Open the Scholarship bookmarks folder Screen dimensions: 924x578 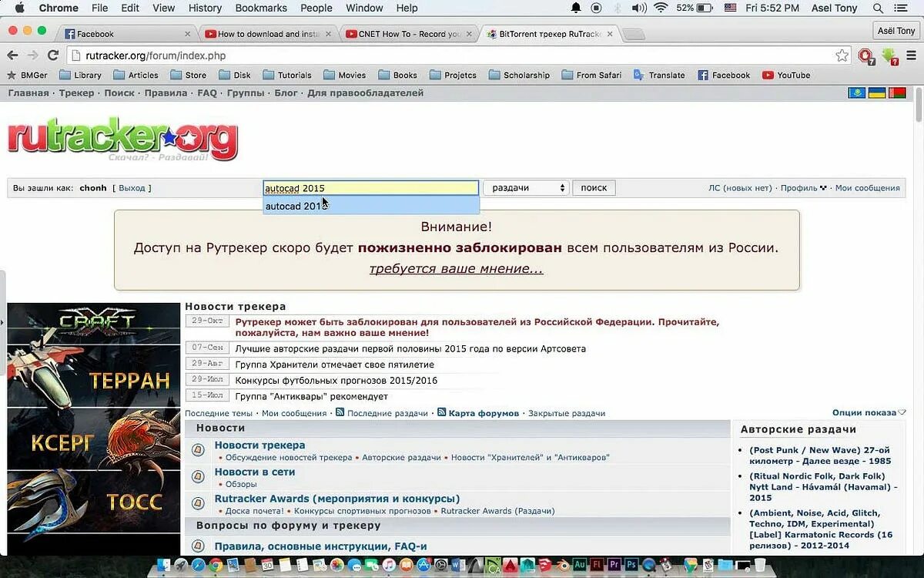pyautogui.click(x=519, y=76)
